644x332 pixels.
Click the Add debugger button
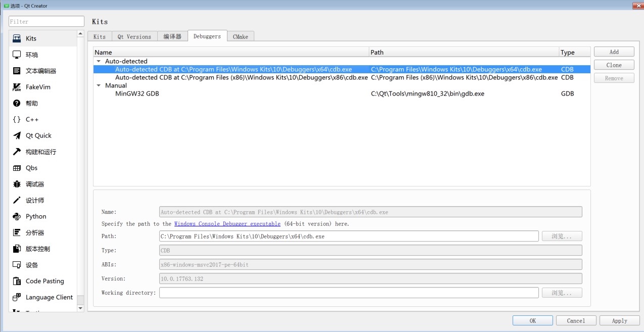(x=614, y=52)
